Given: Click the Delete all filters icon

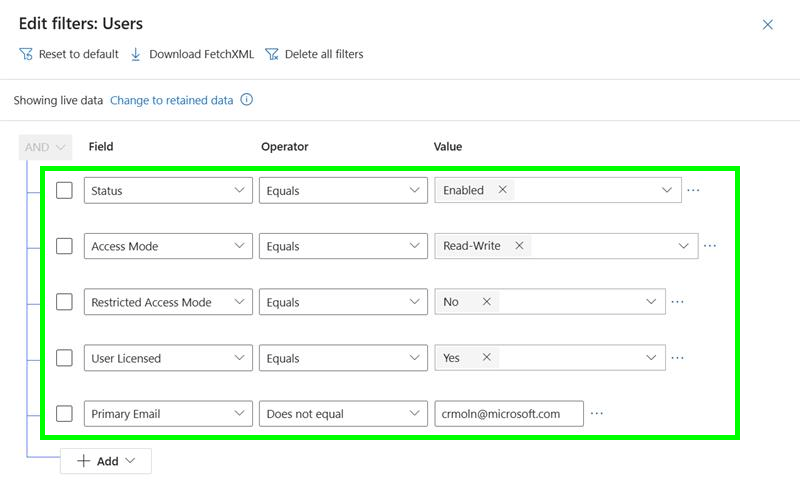Looking at the screenshot, I should (272, 54).
